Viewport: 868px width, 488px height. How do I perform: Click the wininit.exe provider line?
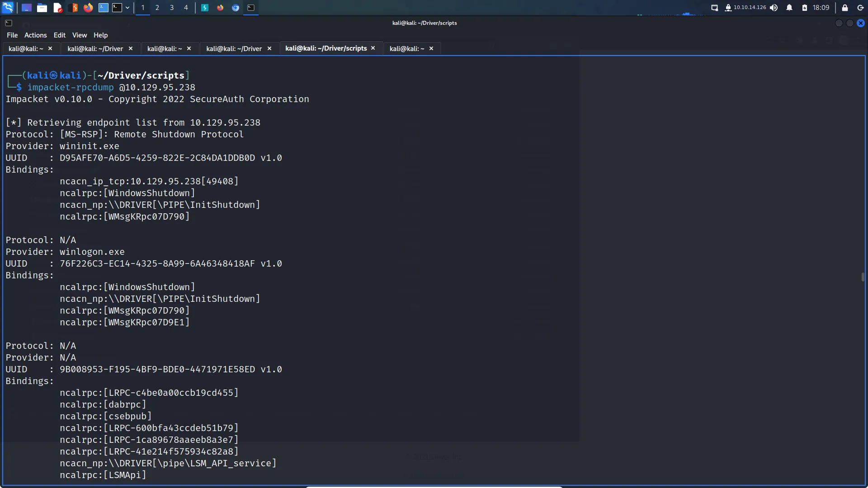click(62, 146)
